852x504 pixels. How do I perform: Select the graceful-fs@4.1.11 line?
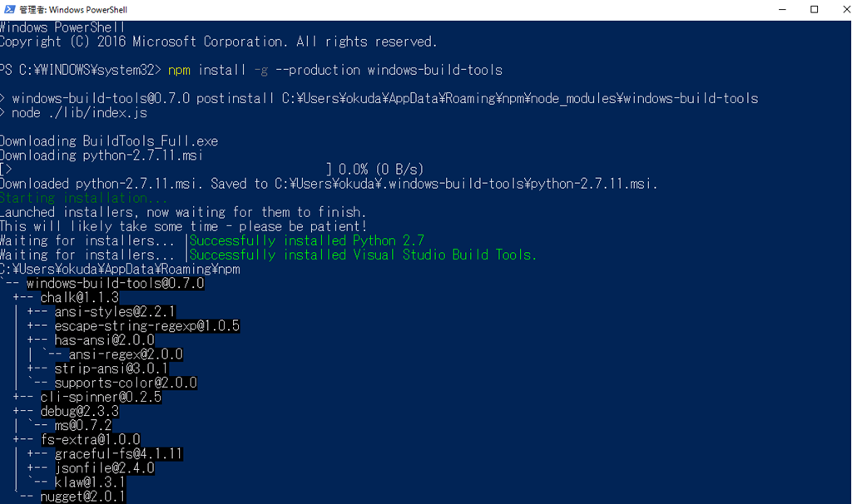118,454
